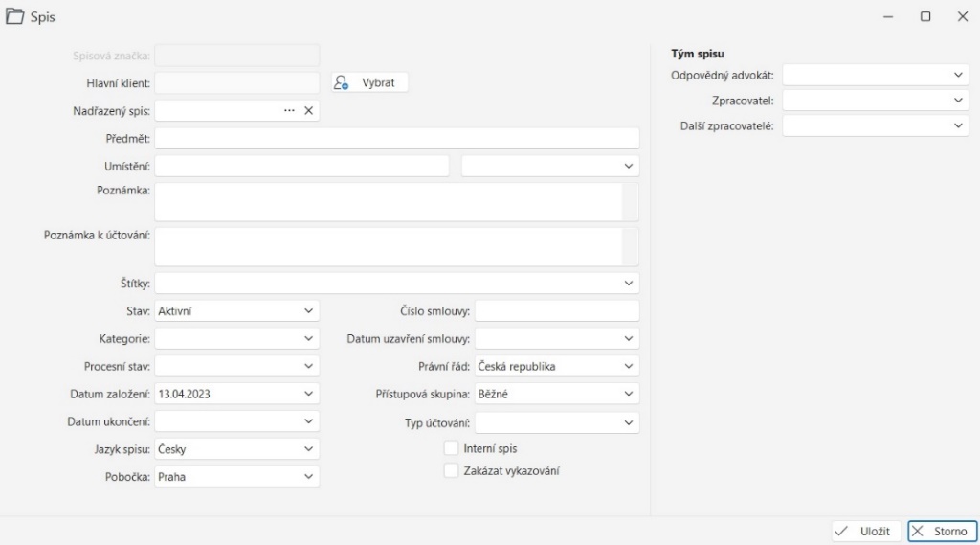This screenshot has width=980, height=545.
Task: Click the ellipsis icon in Nadřazený spis
Action: click(x=289, y=111)
